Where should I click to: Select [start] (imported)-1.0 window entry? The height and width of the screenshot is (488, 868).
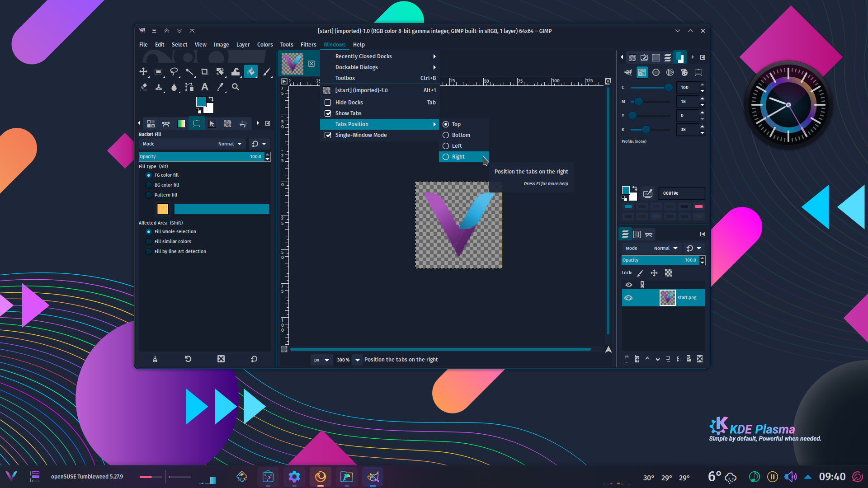(380, 90)
